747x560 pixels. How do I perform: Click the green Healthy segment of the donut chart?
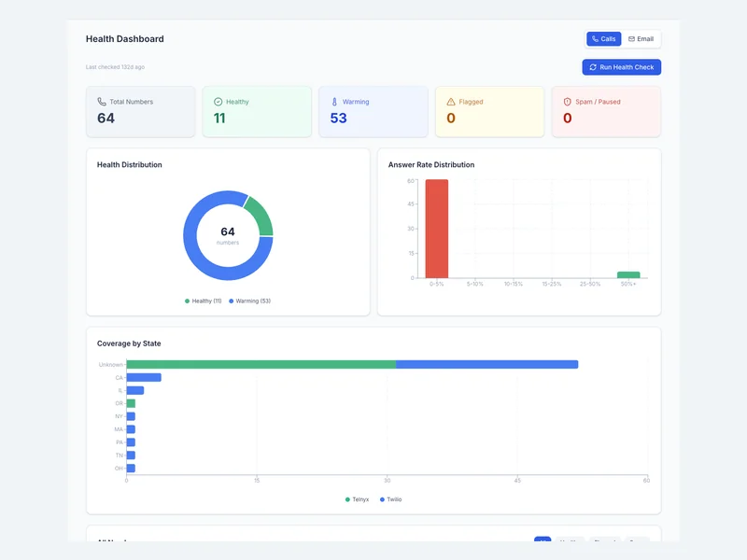(261, 215)
